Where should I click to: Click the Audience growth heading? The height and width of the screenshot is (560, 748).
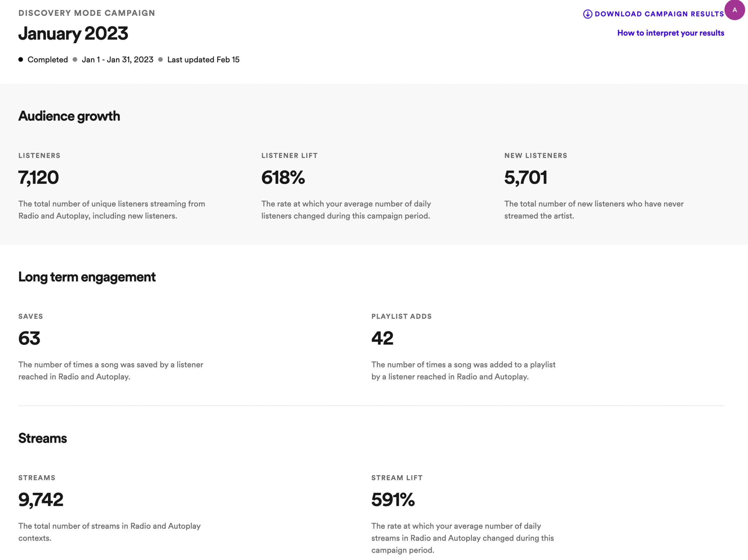click(69, 116)
